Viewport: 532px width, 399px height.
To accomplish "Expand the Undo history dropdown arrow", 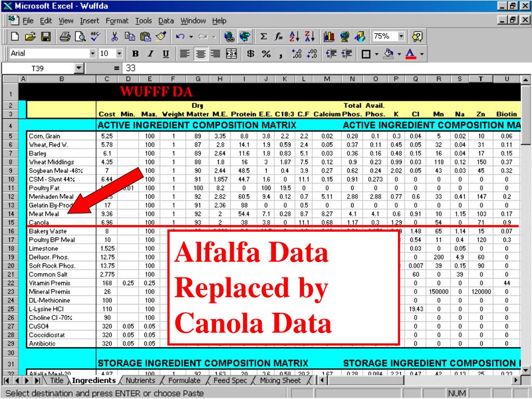I will click(x=191, y=36).
